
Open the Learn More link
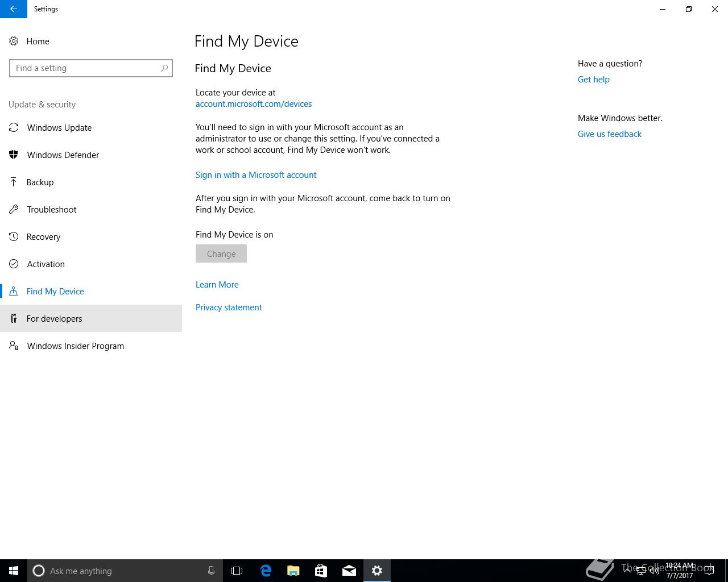pyautogui.click(x=217, y=285)
